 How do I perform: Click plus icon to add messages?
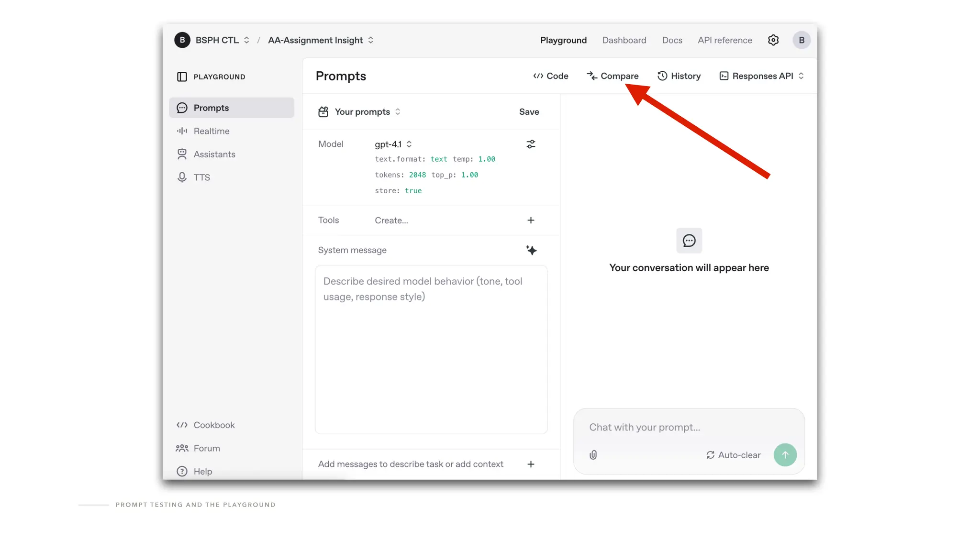click(x=531, y=464)
